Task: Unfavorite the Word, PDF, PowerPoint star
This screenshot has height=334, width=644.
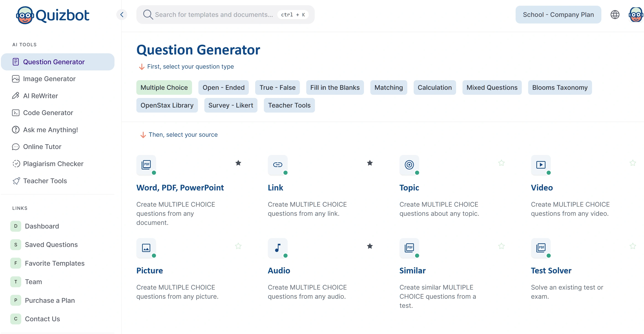Action: (238, 163)
